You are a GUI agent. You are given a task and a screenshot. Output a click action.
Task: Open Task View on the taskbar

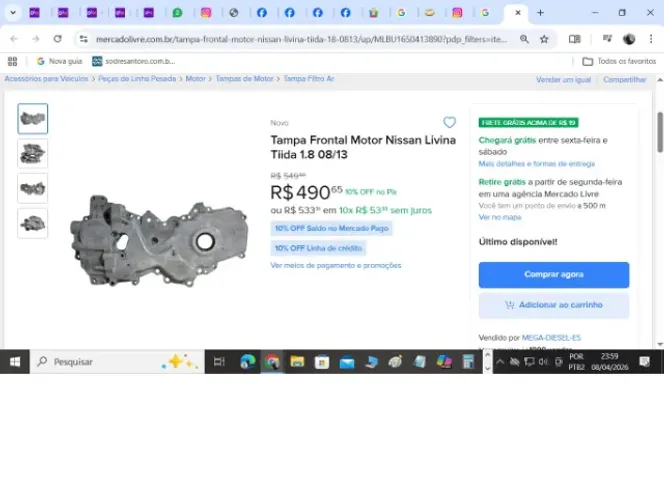pos(219,362)
